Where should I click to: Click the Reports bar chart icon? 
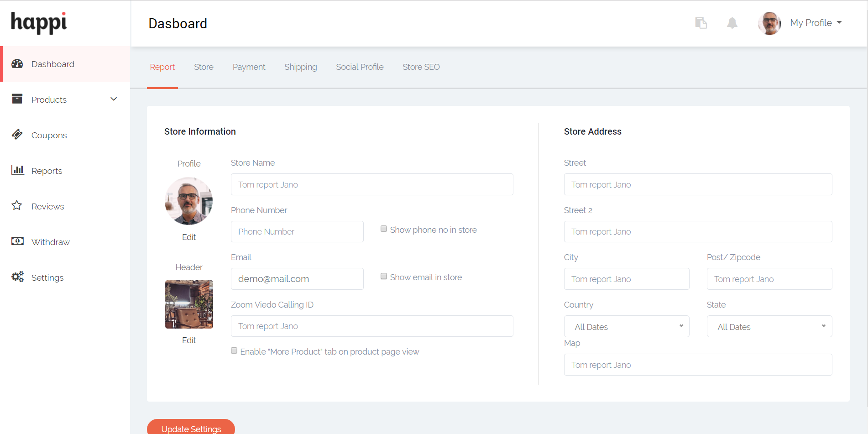tap(17, 170)
